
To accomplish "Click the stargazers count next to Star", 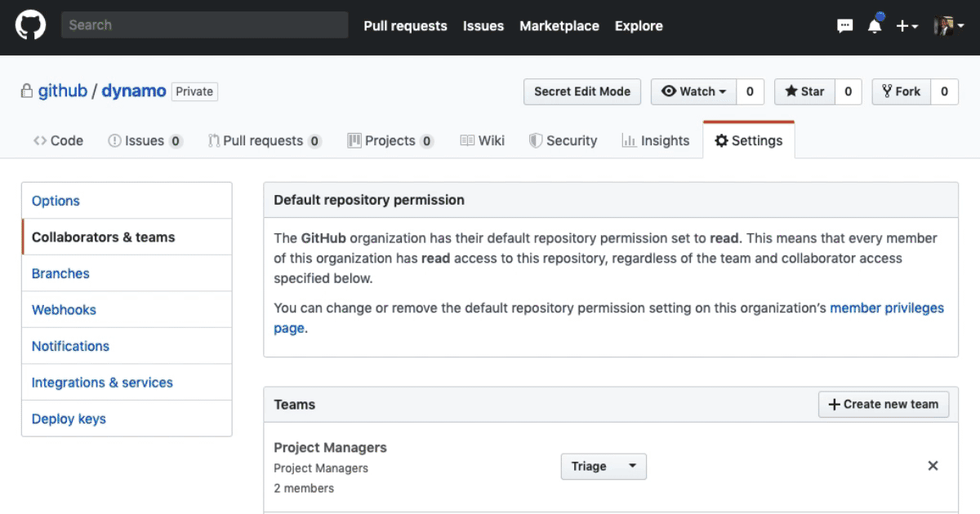I will (x=848, y=91).
